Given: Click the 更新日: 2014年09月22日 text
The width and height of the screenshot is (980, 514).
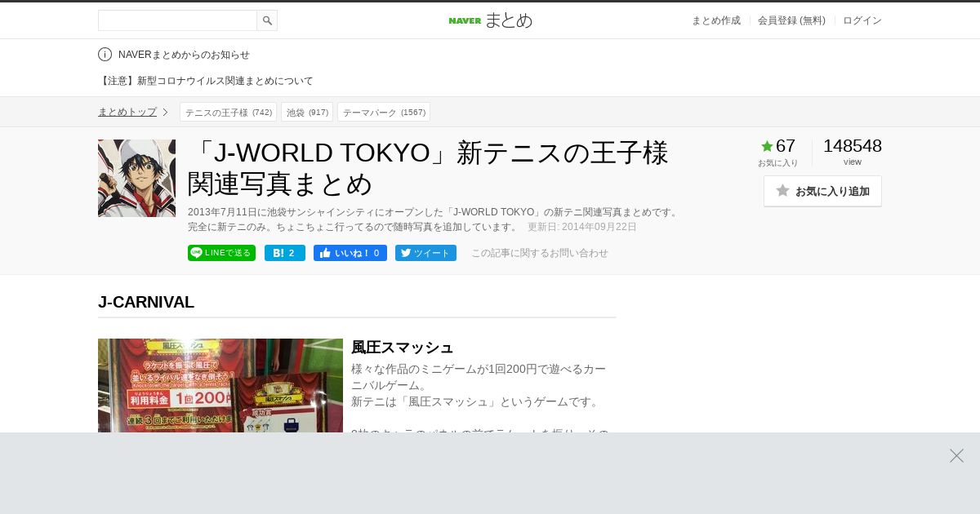Looking at the screenshot, I should coord(582,227).
